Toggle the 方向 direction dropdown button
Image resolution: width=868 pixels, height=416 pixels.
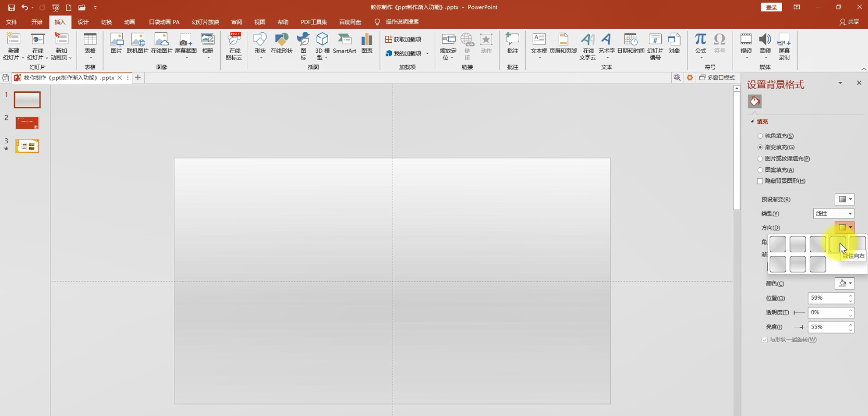point(845,227)
